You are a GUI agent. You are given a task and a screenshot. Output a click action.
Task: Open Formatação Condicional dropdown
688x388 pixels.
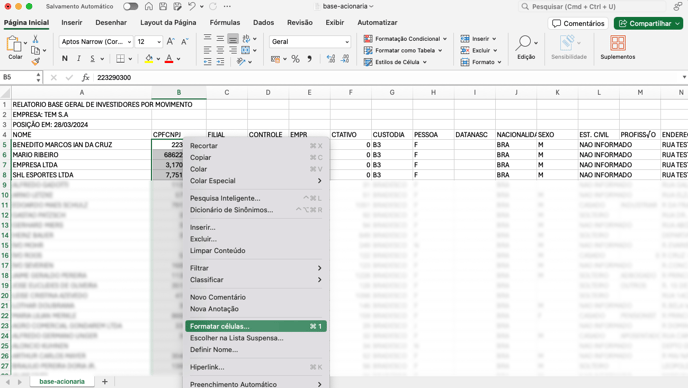405,39
